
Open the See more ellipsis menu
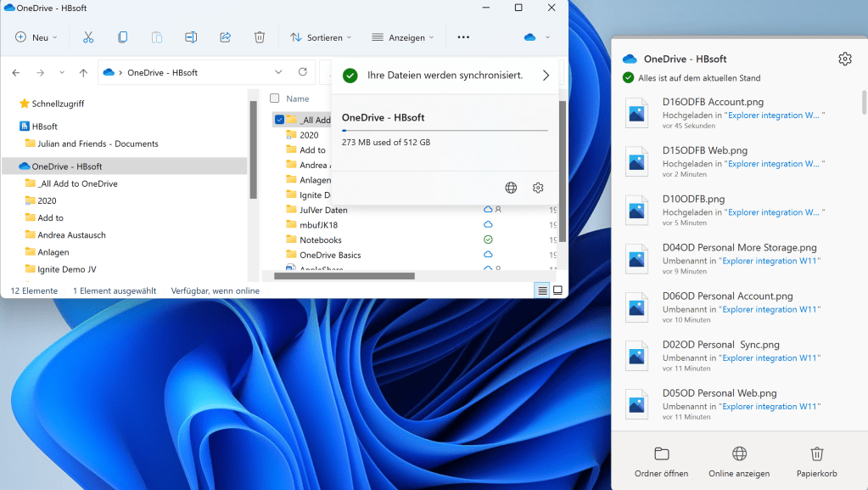tap(463, 37)
